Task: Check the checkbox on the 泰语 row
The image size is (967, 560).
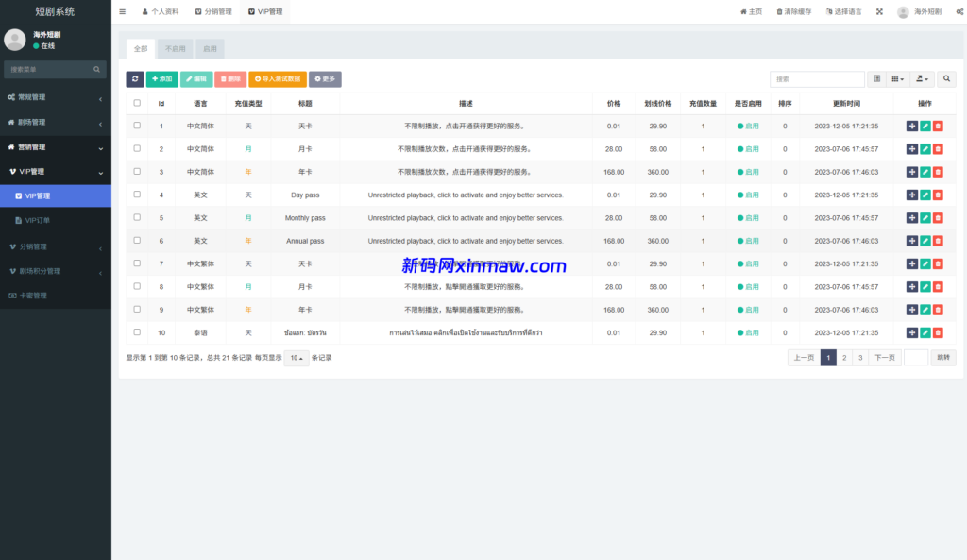Action: coord(135,332)
